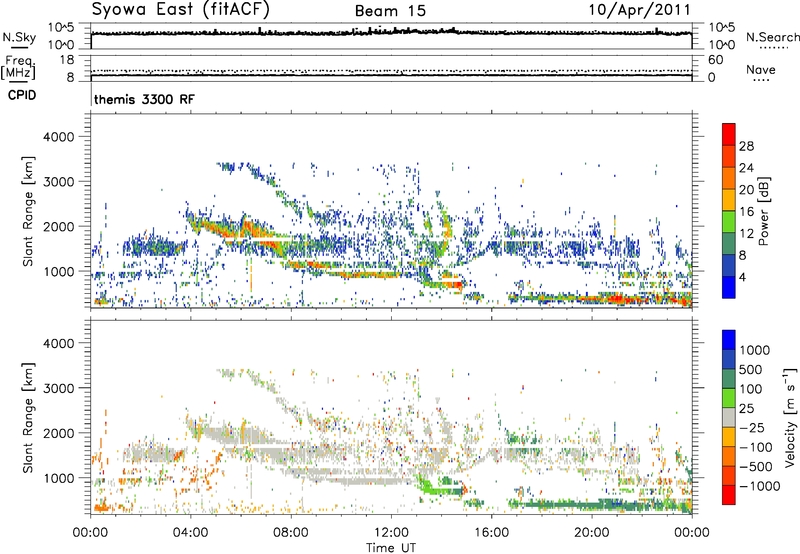Click the 'Syowa East (fitACF)' plot title
This screenshot has width=800, height=554.
coord(181,9)
